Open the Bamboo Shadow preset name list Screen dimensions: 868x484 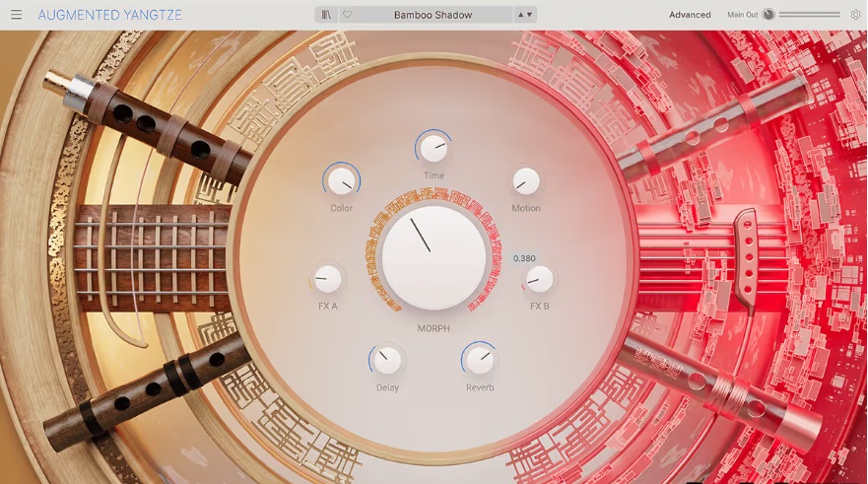pyautogui.click(x=433, y=15)
